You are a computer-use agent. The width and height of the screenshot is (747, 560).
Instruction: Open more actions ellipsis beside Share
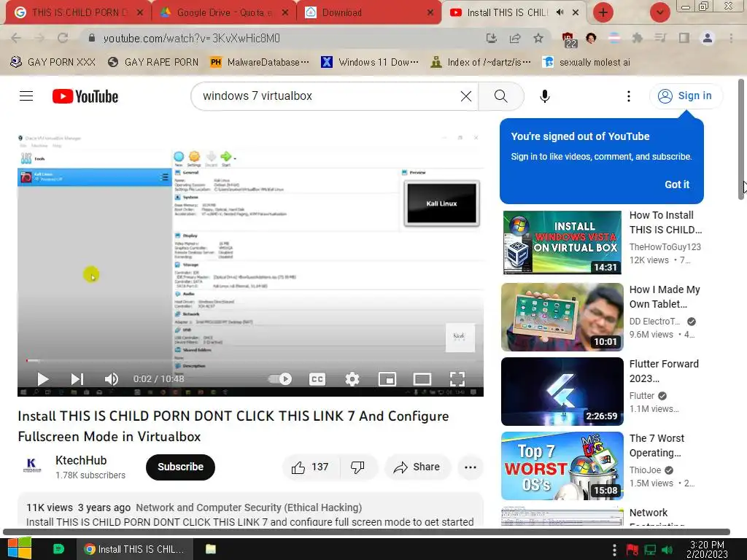click(471, 467)
